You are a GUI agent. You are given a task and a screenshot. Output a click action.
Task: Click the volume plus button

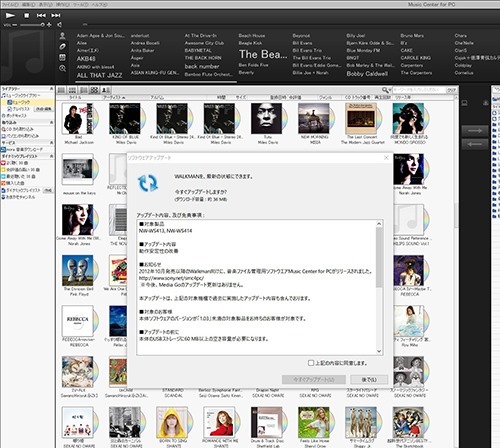point(49,25)
